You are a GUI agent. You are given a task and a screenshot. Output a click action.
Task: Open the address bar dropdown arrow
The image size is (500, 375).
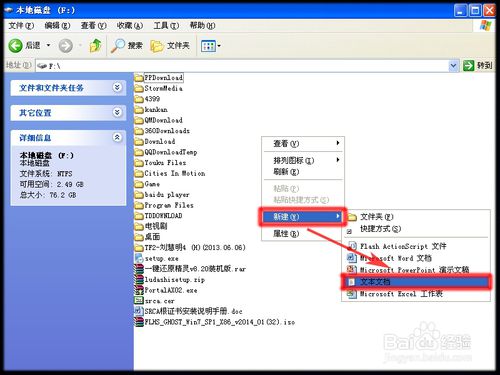click(x=453, y=66)
